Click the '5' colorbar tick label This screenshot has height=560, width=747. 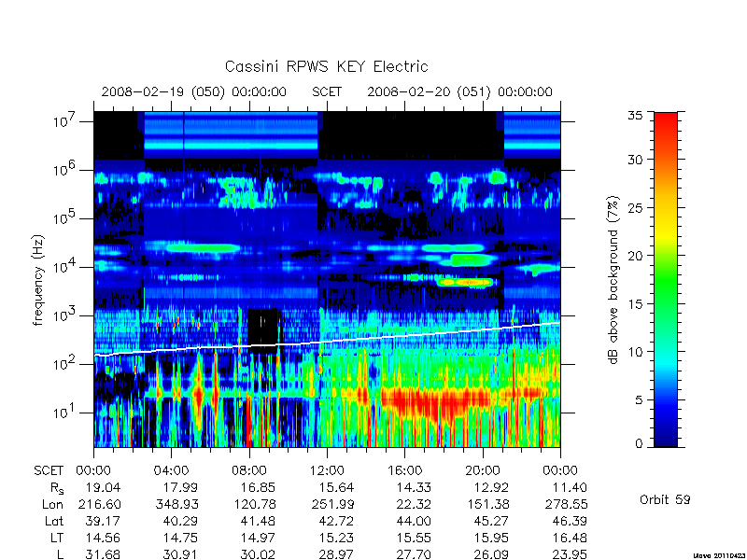click(x=639, y=400)
